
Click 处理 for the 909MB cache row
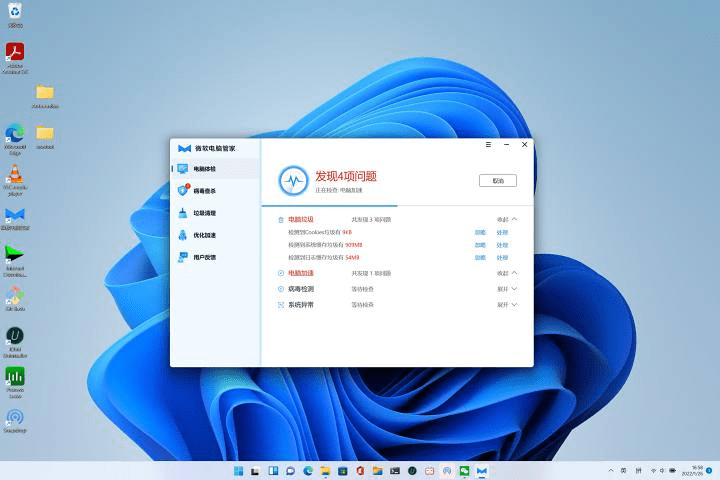pyautogui.click(x=502, y=245)
